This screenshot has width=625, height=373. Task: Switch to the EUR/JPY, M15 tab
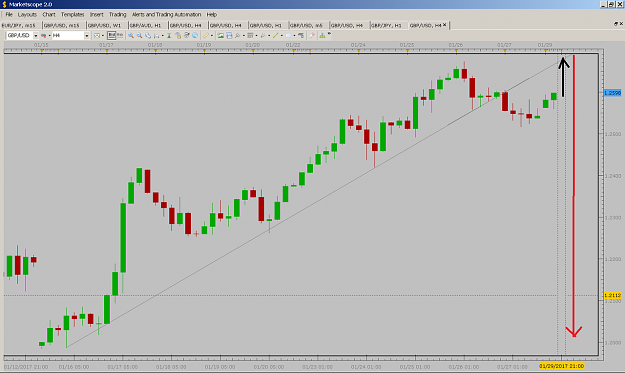pos(19,25)
